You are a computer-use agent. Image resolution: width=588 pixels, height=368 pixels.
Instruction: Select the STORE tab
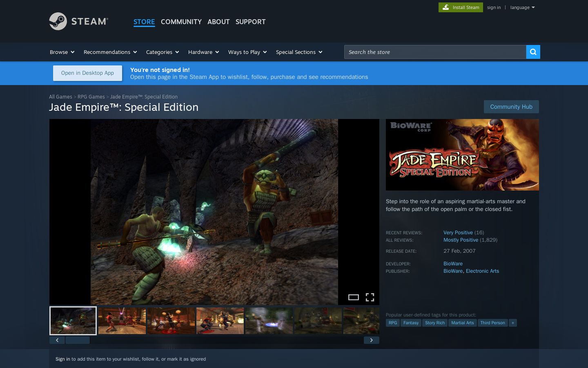point(144,22)
